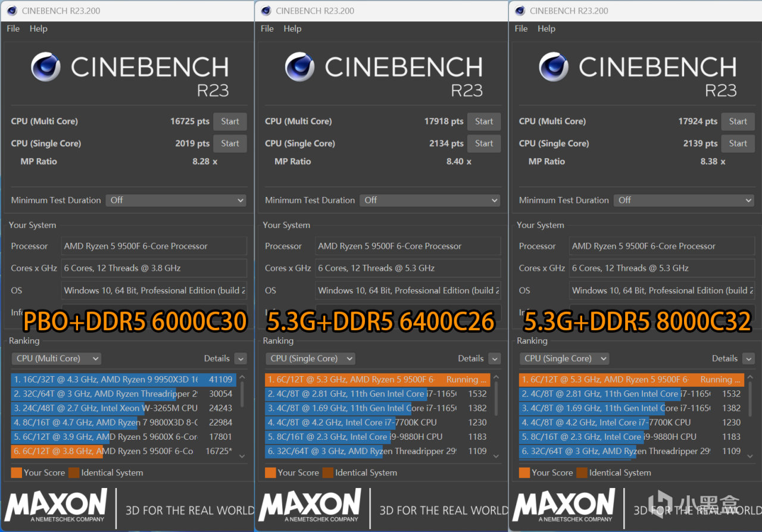The width and height of the screenshot is (762, 532).
Task: Select the i7-7700K row in right window
Action: coord(632,423)
